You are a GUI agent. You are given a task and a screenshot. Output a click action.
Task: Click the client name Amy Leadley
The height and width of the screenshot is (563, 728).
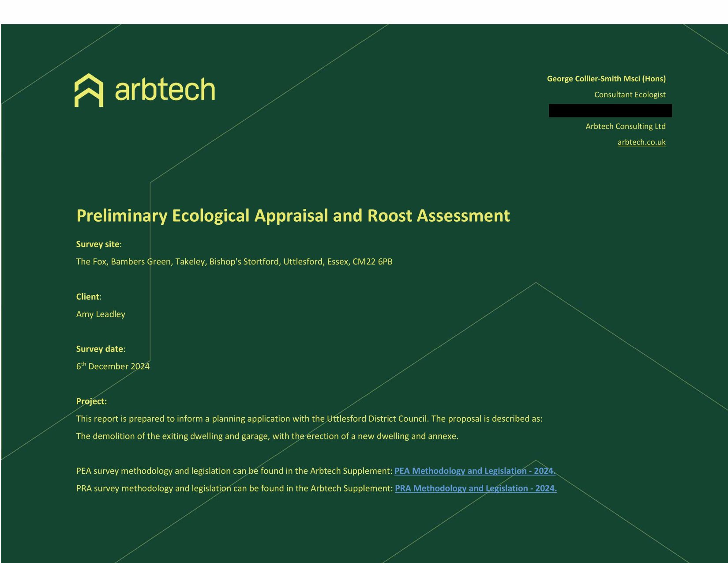point(101,314)
